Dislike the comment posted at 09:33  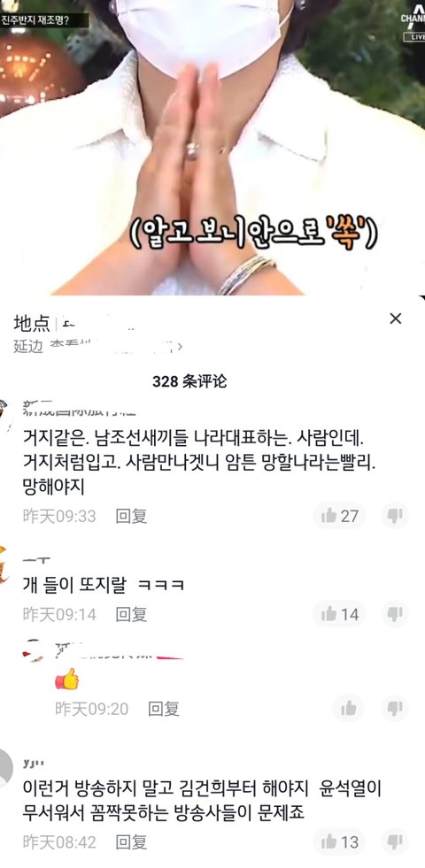click(x=395, y=516)
